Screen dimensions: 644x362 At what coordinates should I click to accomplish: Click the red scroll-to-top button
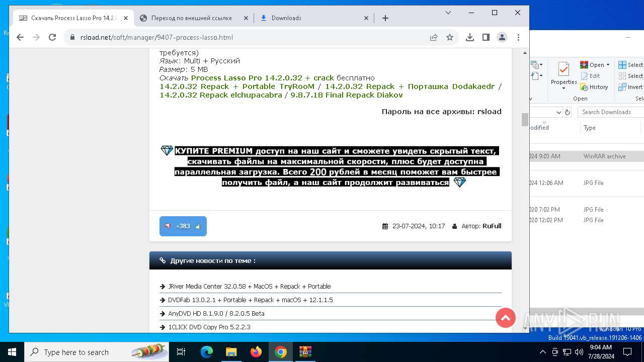pos(506,318)
